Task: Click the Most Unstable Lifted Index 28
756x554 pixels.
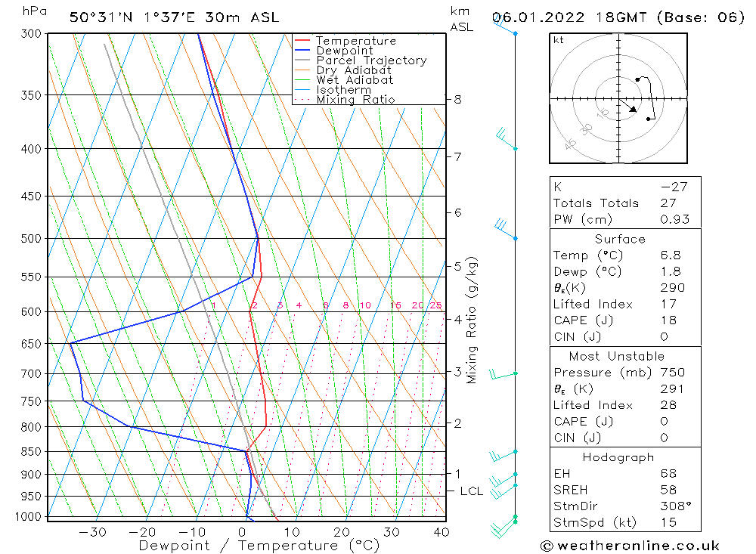Action: coord(668,406)
